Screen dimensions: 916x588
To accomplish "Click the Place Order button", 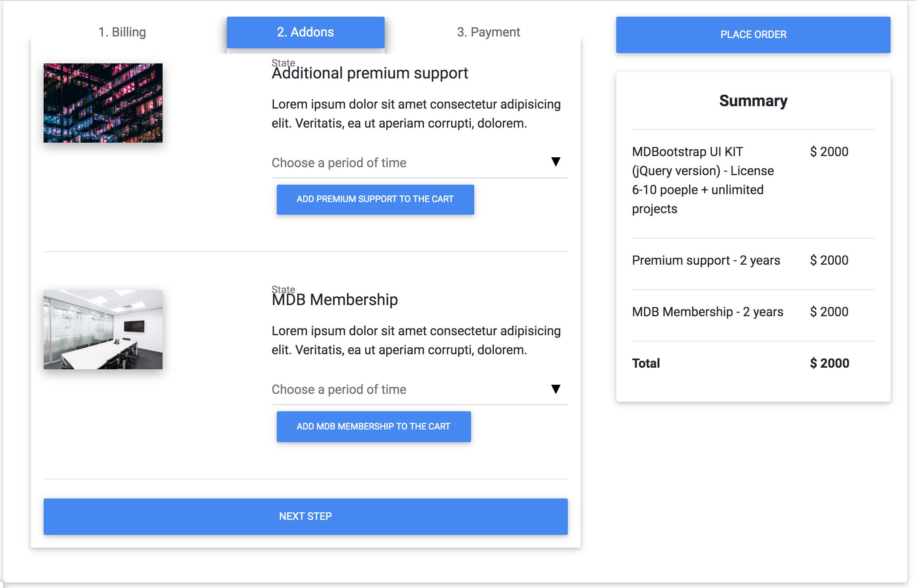I will [x=753, y=34].
